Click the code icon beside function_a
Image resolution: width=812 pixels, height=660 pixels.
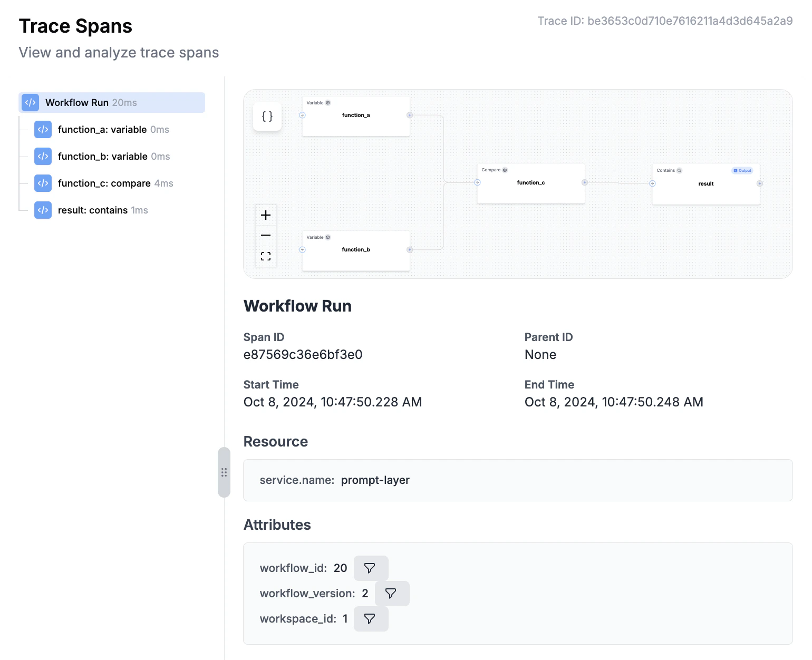43,129
